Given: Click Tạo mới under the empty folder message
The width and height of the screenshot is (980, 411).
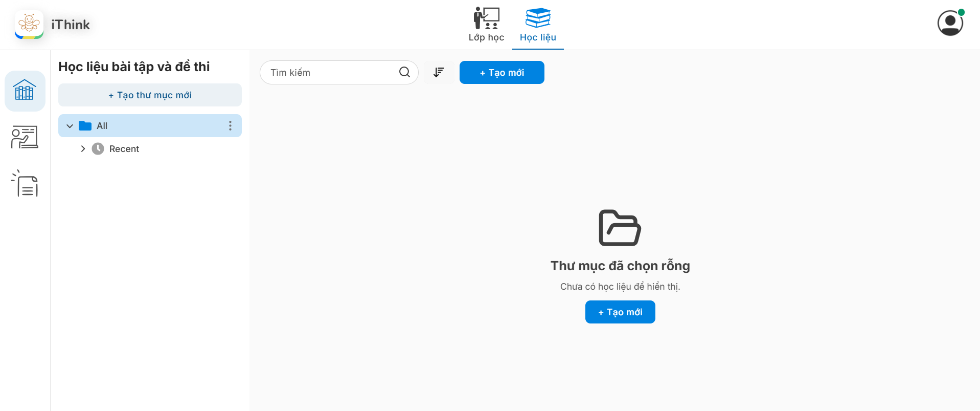Looking at the screenshot, I should click(620, 312).
